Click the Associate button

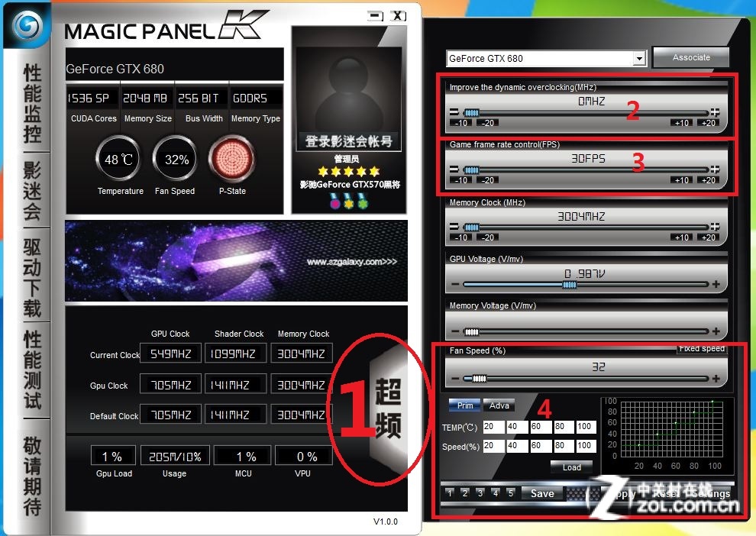pyautogui.click(x=691, y=58)
